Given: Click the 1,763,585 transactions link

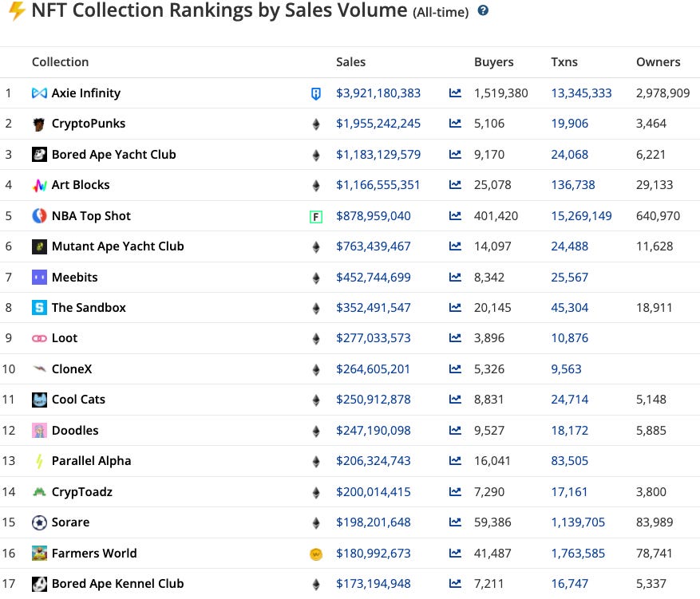Looking at the screenshot, I should [578, 554].
